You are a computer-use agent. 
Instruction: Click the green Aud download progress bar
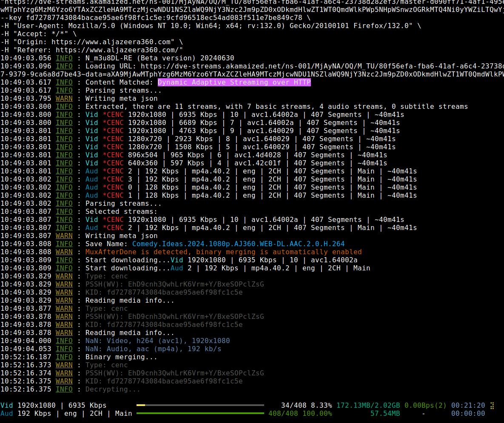coord(200,413)
